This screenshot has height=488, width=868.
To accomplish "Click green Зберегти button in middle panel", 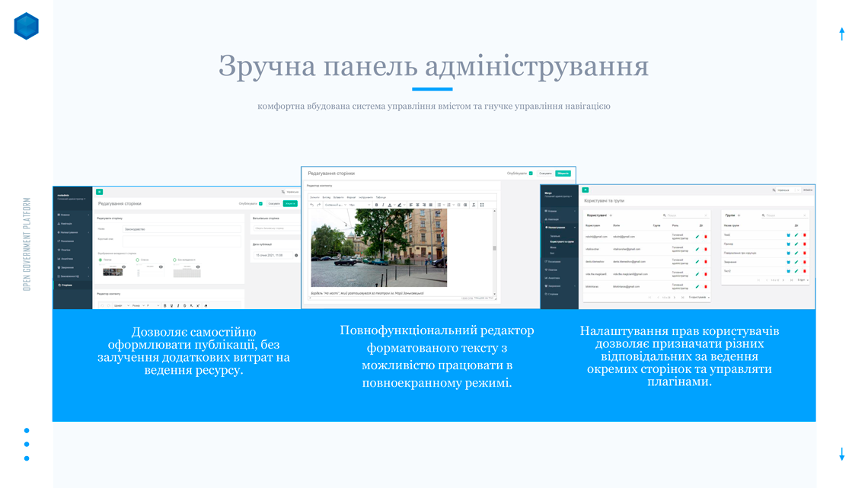I will point(563,173).
